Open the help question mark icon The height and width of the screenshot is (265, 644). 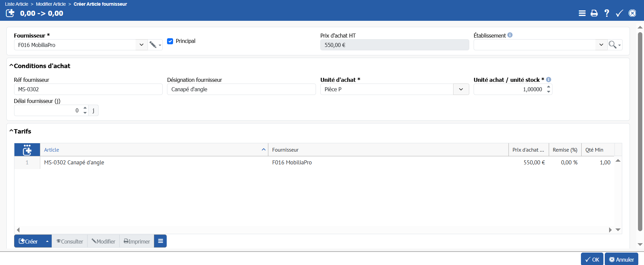click(607, 13)
